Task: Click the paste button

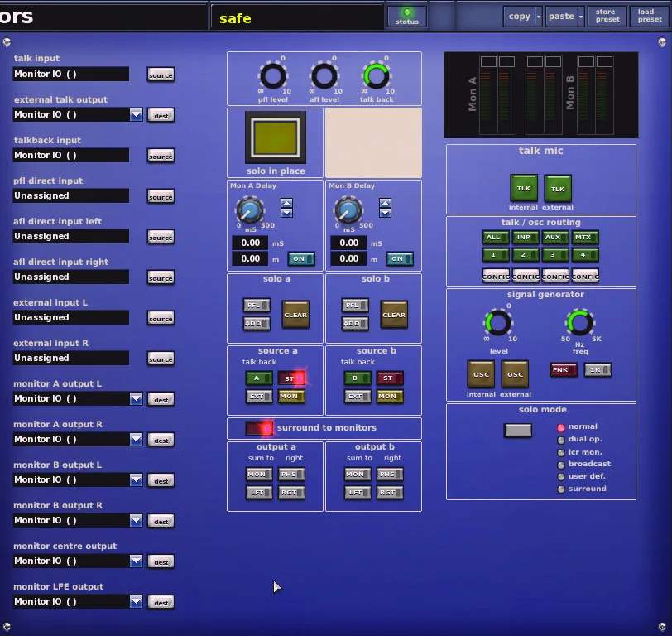Action: coord(561,17)
